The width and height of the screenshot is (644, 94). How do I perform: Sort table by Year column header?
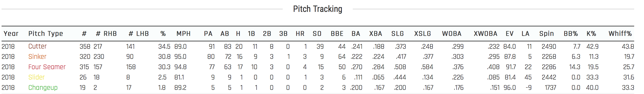(x=11, y=34)
